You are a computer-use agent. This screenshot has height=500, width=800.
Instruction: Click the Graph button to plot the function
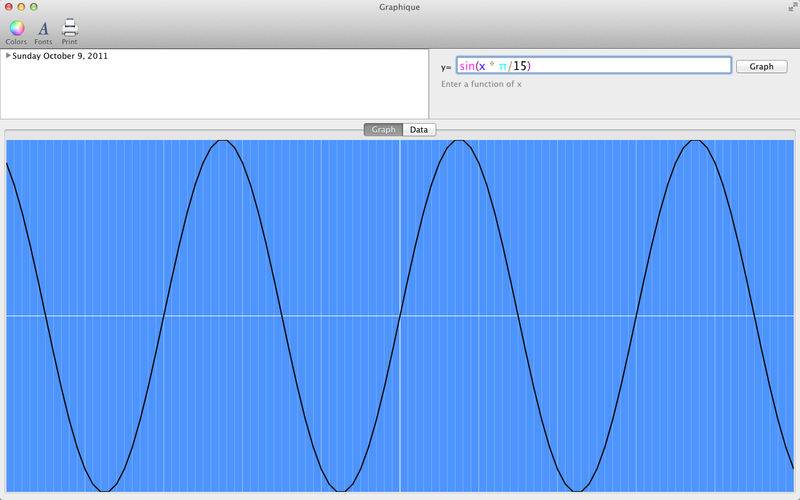click(761, 66)
